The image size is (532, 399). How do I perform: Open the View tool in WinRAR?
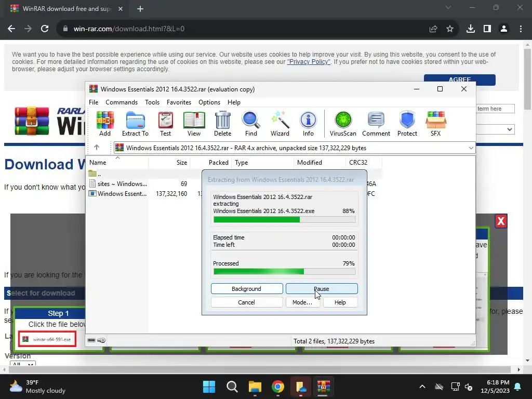tap(194, 124)
